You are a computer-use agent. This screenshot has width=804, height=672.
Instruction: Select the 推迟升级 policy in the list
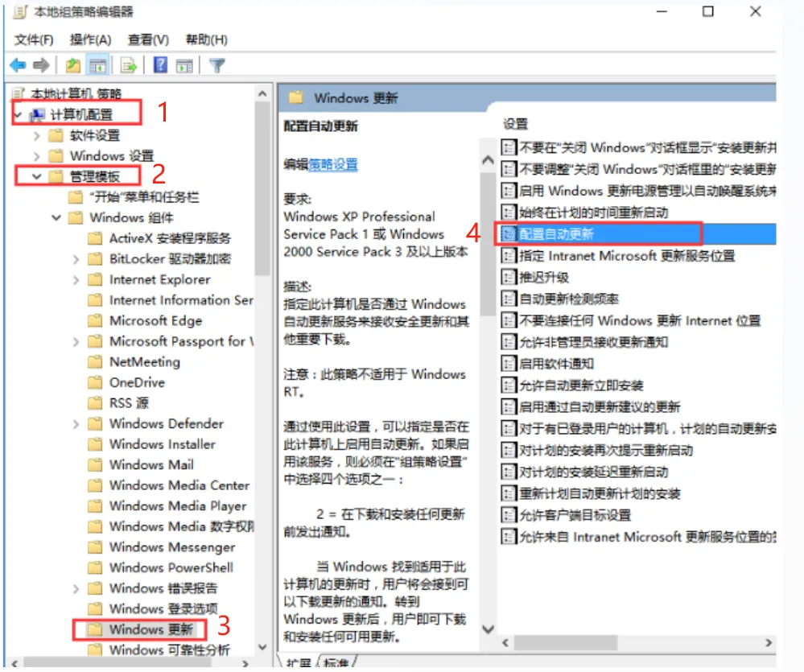(543, 277)
